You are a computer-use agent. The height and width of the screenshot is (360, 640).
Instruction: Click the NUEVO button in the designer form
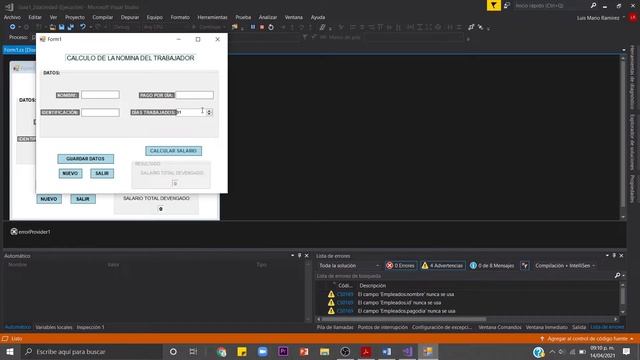[x=49, y=199]
